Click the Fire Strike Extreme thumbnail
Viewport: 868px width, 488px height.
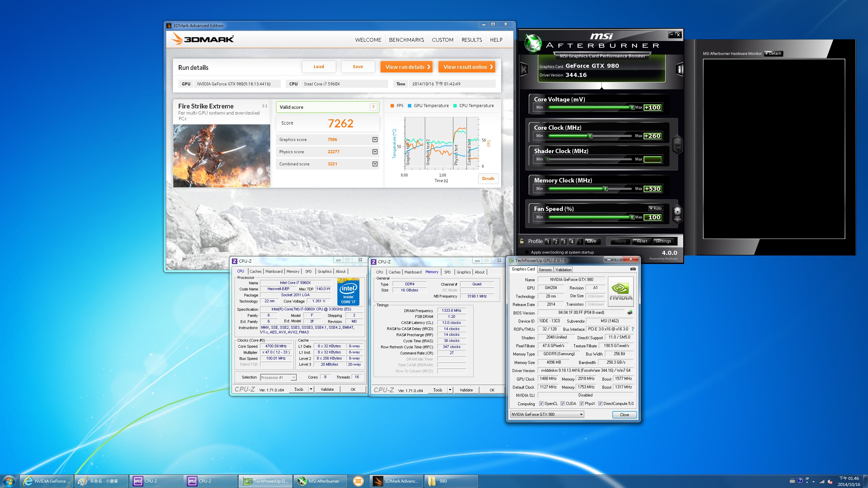pos(222,156)
